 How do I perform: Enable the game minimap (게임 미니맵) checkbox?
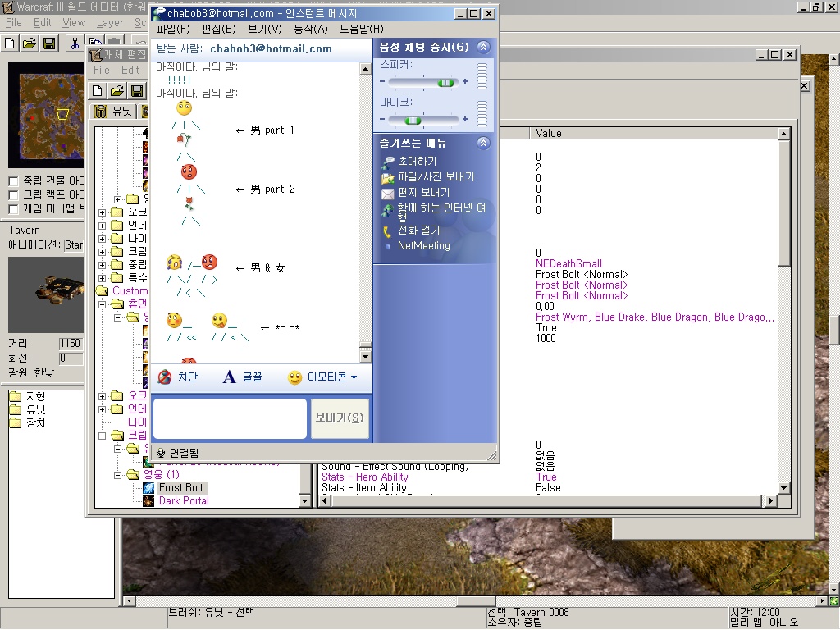pyautogui.click(x=13, y=209)
